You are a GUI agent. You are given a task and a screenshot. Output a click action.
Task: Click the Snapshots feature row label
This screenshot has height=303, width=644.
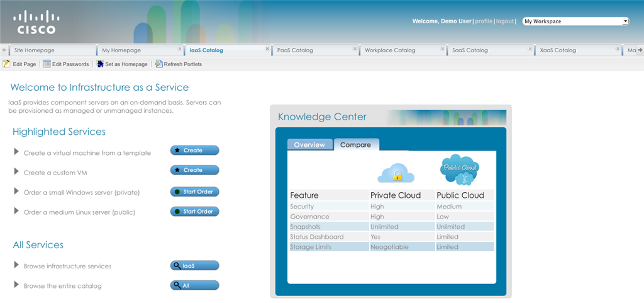305,227
